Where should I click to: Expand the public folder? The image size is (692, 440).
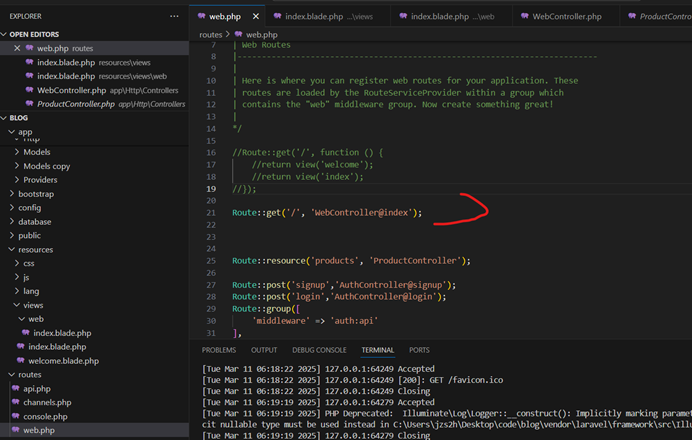point(12,235)
